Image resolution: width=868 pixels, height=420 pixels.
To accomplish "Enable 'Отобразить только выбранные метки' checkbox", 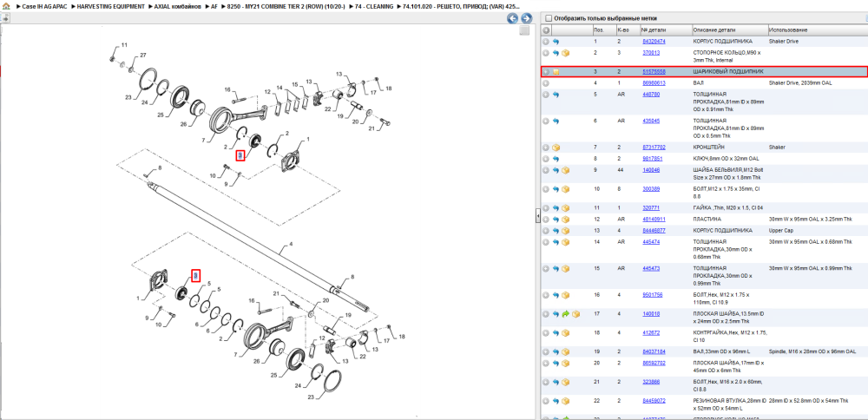I will 548,18.
